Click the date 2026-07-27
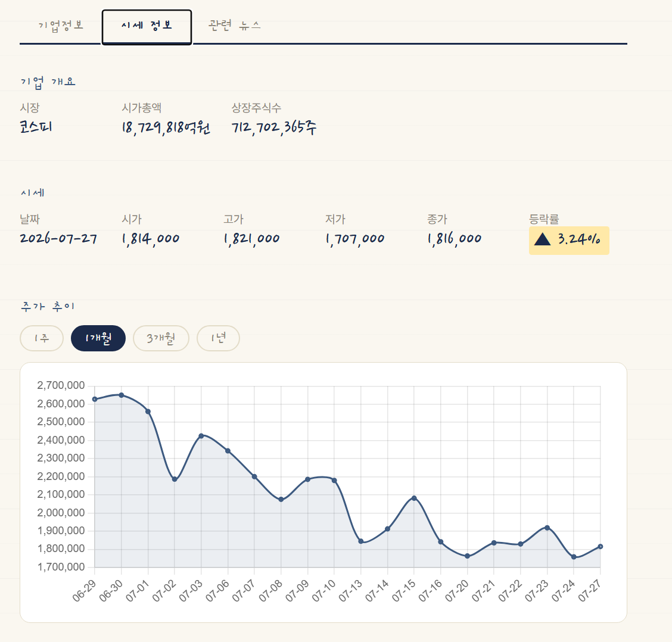672x642 pixels. [x=58, y=238]
